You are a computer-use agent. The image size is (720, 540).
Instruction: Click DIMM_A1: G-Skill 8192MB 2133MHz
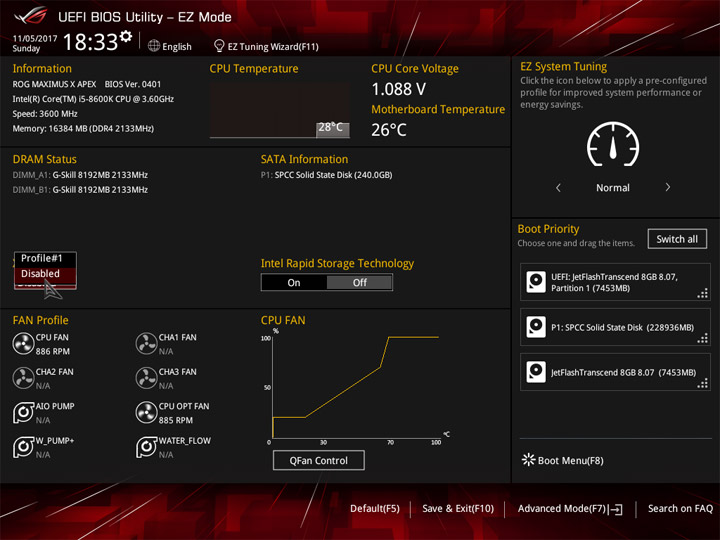(80, 175)
